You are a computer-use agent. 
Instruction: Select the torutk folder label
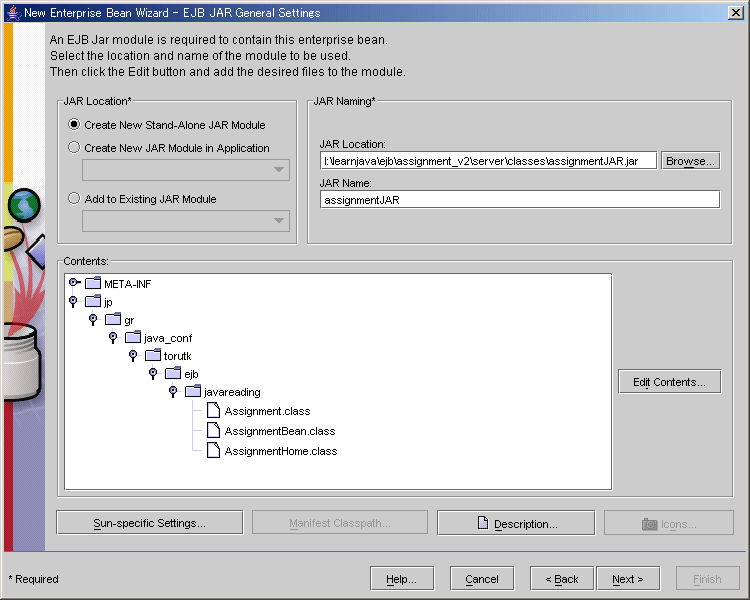(177, 356)
